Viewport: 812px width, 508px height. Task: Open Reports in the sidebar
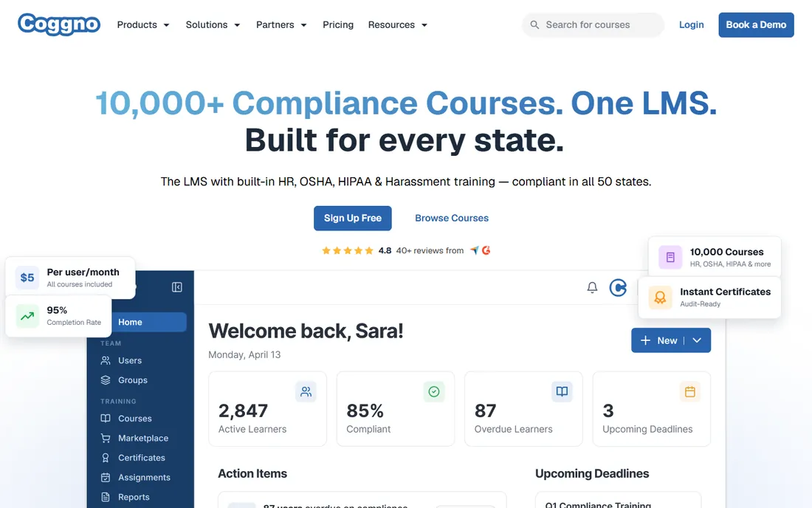[134, 497]
